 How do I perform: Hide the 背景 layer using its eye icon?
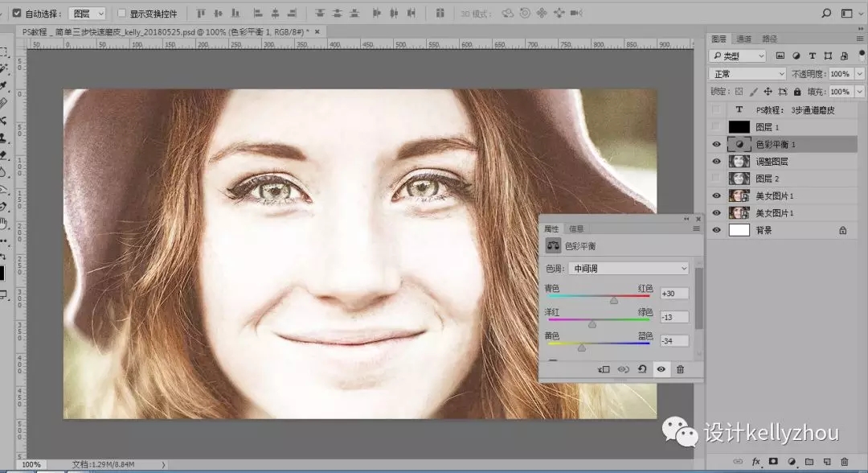(x=717, y=230)
